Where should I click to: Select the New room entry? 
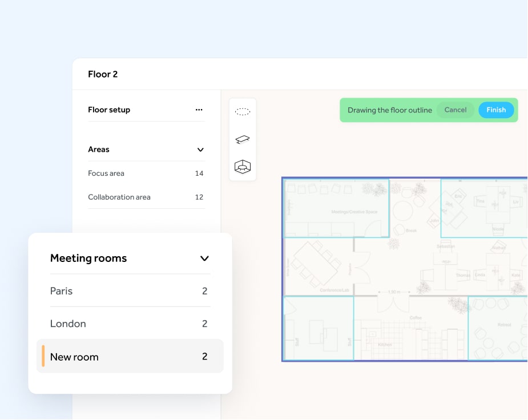(75, 357)
